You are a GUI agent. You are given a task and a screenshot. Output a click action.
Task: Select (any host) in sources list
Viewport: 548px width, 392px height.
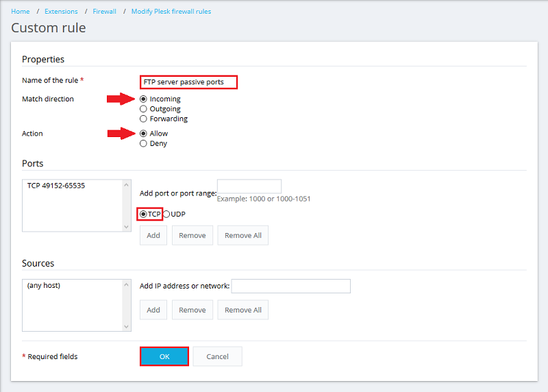pyautogui.click(x=44, y=285)
